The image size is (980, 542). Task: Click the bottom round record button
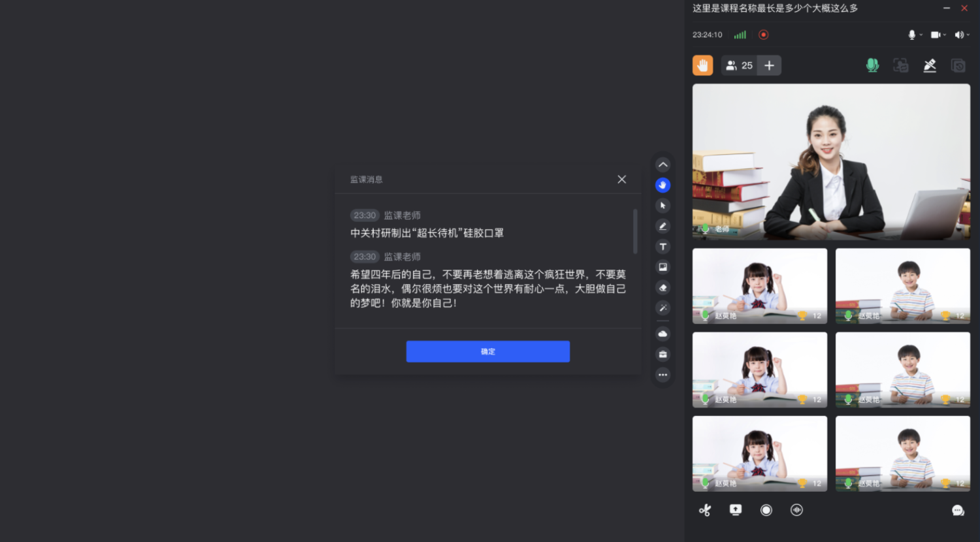point(766,510)
